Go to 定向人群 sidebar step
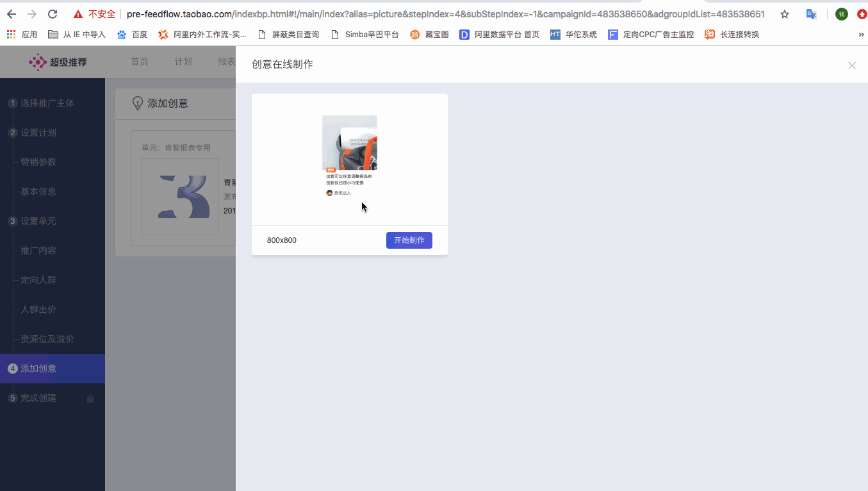Screen dimensions: 868x491 click(38, 280)
